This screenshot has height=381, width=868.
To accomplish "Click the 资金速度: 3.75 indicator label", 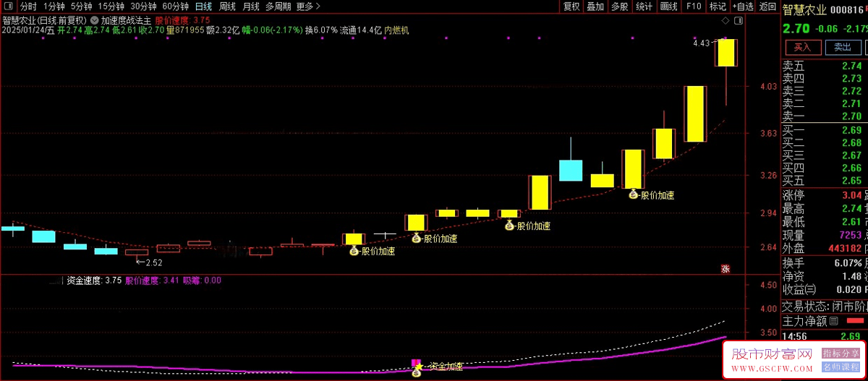I will 93,281.
